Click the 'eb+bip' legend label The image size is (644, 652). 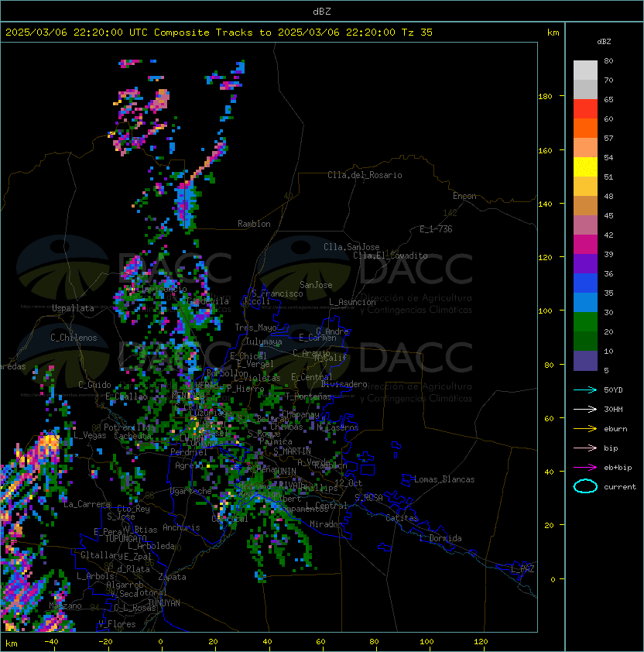click(618, 468)
